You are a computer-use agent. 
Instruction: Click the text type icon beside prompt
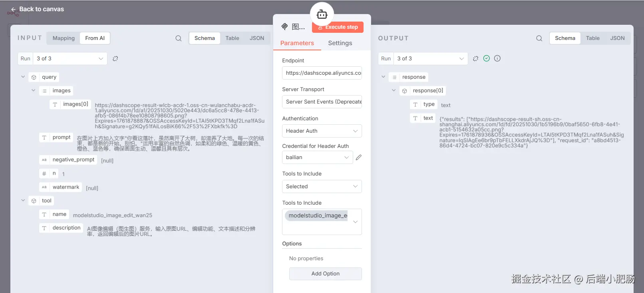pos(44,138)
